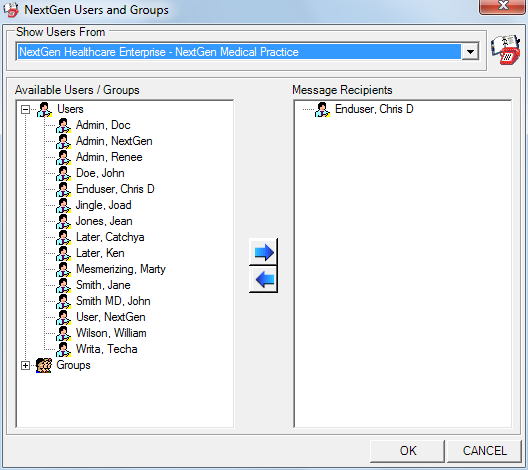The height and width of the screenshot is (470, 528).
Task: Click the Users root node icon
Action: pos(44,109)
